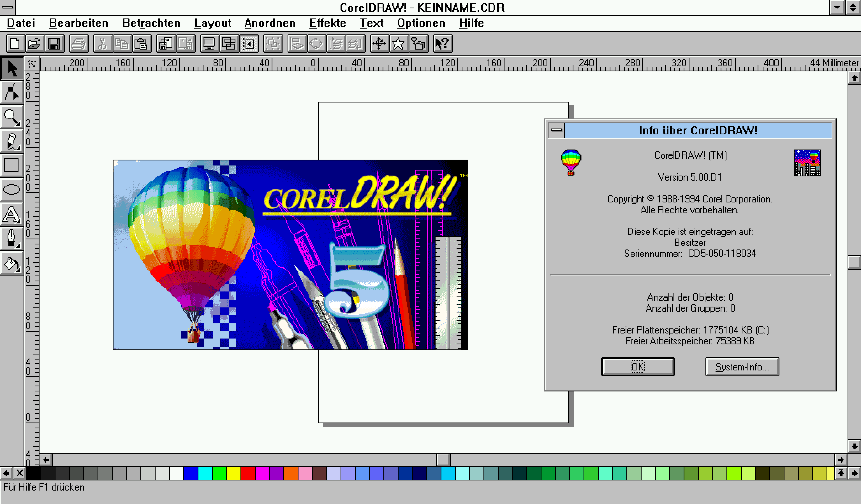The height and width of the screenshot is (504, 861).
Task: Pick the red palette swatch
Action: (248, 473)
